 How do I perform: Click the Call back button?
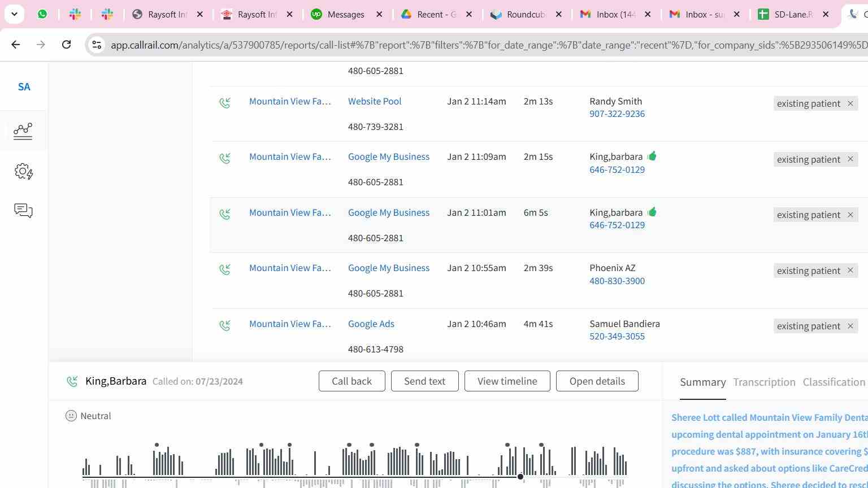pos(351,381)
